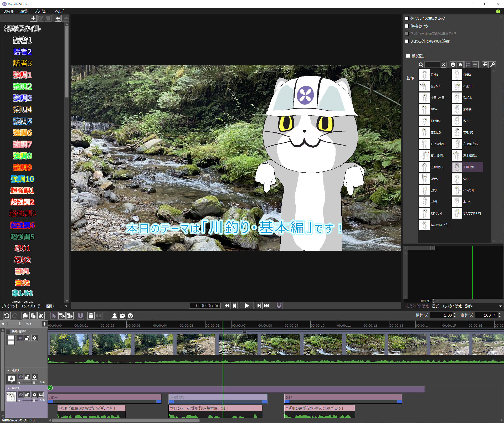Toggle the timeline magnet snap icon

80,316
